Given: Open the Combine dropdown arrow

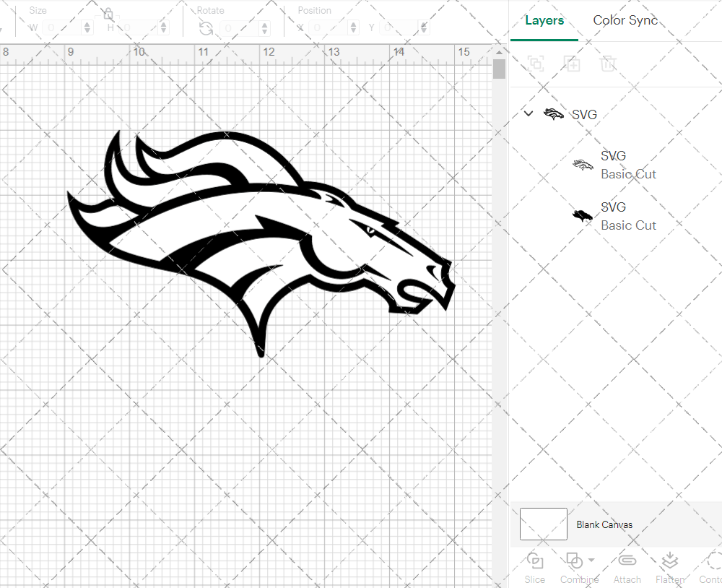Looking at the screenshot, I should (x=591, y=560).
